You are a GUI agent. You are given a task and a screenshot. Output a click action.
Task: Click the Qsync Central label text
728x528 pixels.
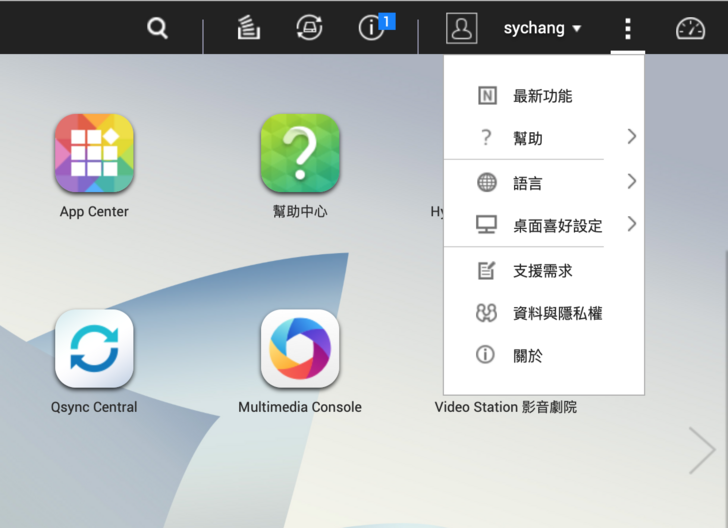click(94, 407)
